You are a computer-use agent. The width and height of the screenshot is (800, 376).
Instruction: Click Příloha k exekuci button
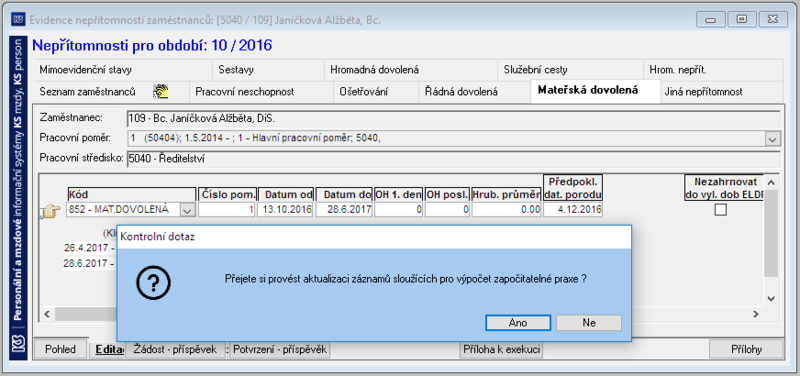click(501, 349)
